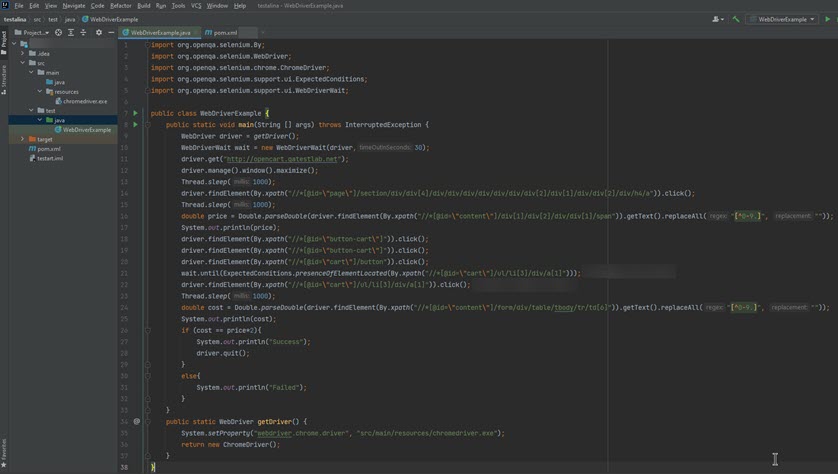
Task: Collapse the java folder under test
Action: click(40, 120)
